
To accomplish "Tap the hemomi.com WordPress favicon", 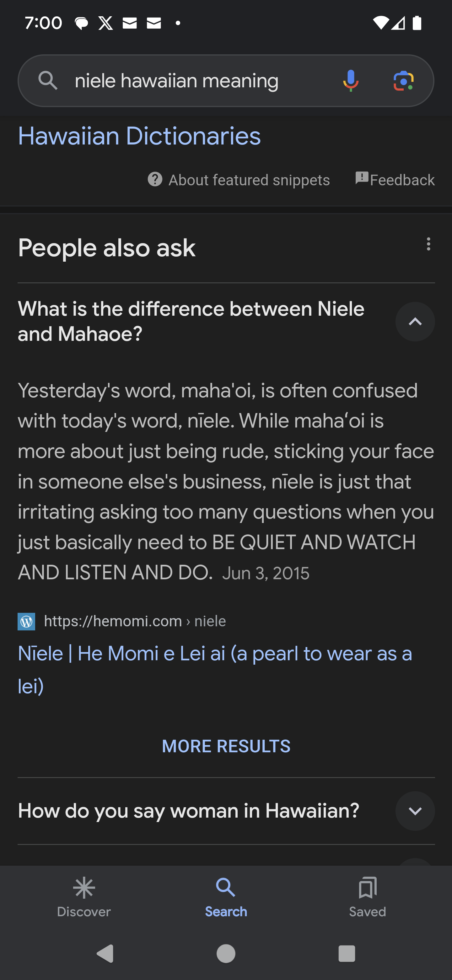I will tap(27, 621).
